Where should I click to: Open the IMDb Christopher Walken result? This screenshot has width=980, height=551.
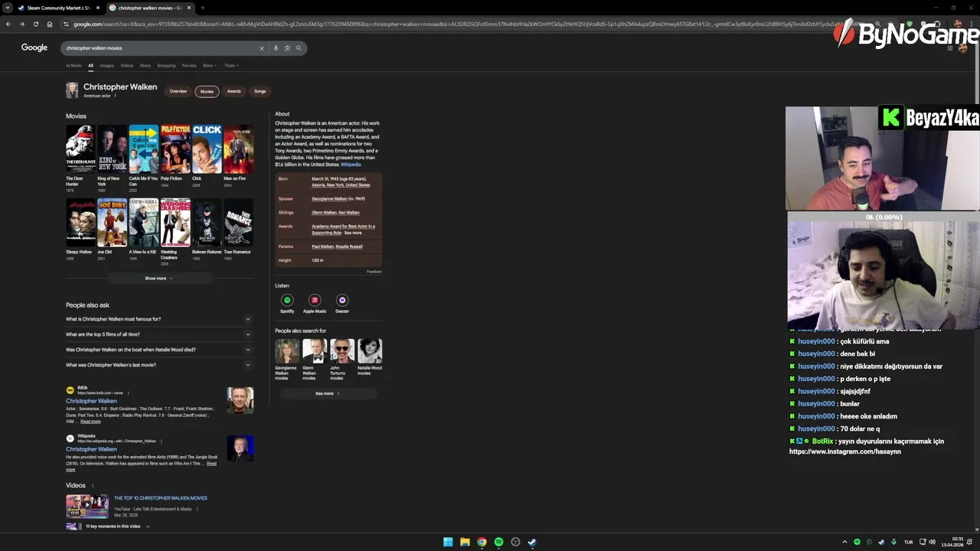91,401
